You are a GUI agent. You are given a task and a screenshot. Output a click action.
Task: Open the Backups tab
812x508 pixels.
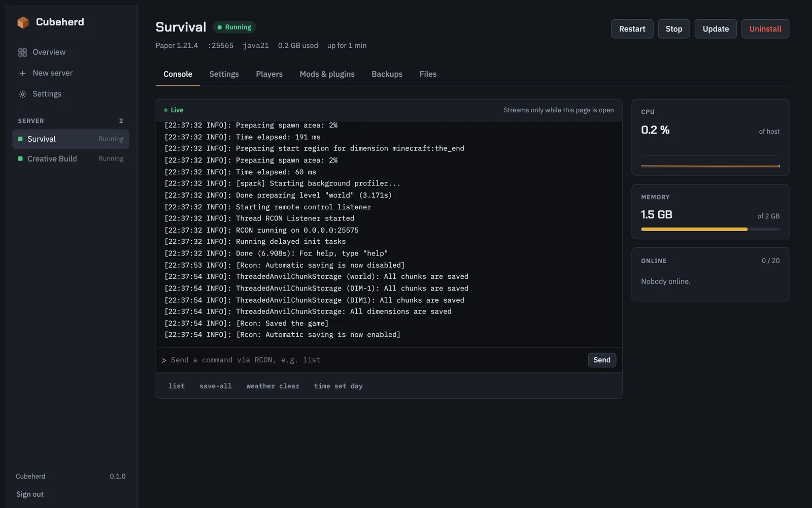[387, 74]
